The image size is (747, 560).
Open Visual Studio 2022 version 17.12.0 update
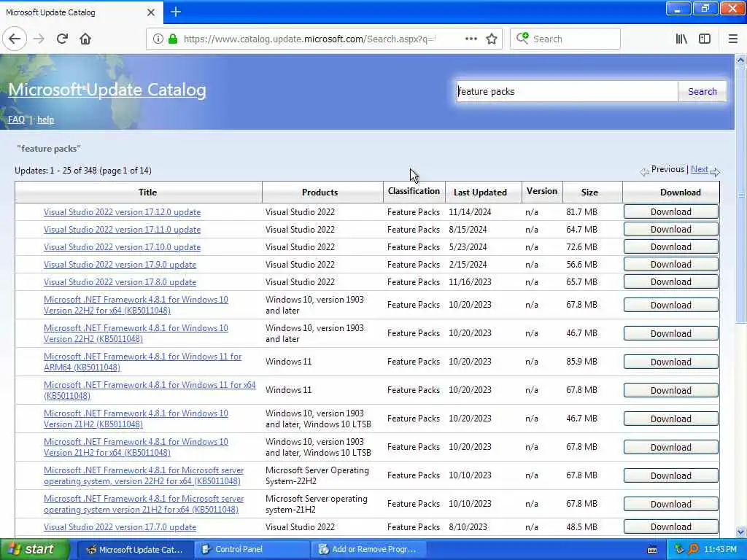(x=122, y=212)
